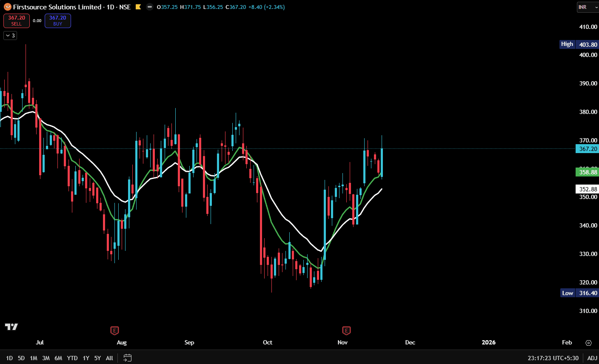Viewport: 599px width, 364px height.
Task: Select the 5Y date range
Action: [97, 358]
